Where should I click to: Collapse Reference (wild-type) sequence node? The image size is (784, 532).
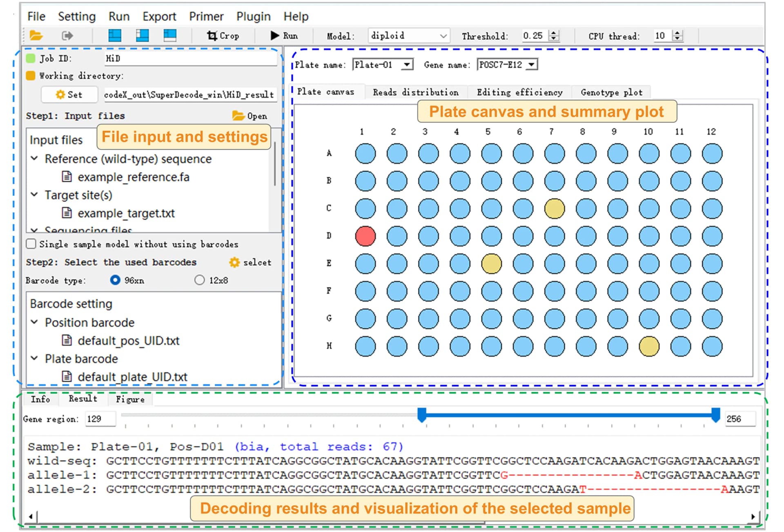coord(35,158)
